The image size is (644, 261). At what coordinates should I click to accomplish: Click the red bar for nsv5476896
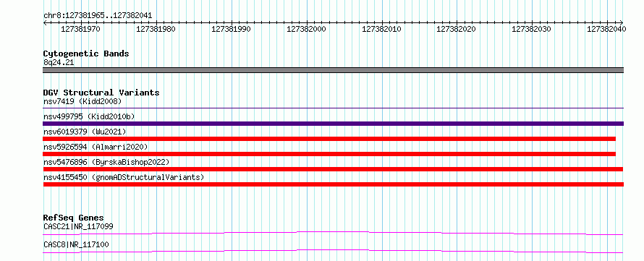(333, 169)
